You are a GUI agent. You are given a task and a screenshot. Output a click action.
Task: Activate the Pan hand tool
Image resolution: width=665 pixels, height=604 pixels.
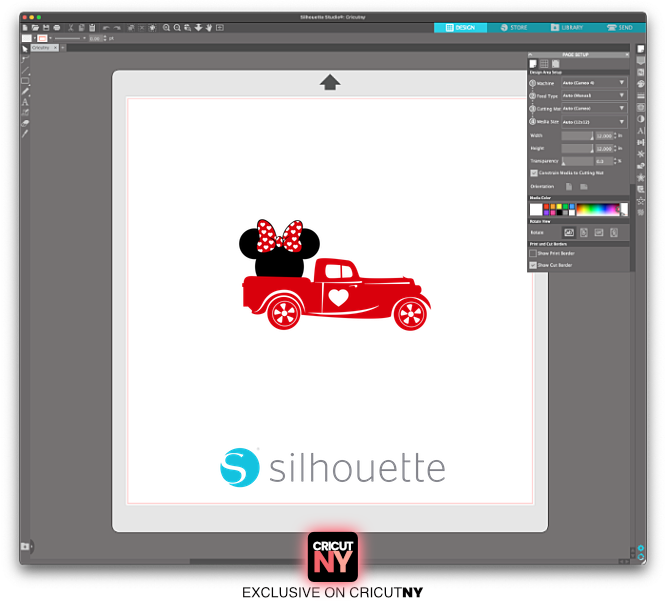[x=209, y=28]
